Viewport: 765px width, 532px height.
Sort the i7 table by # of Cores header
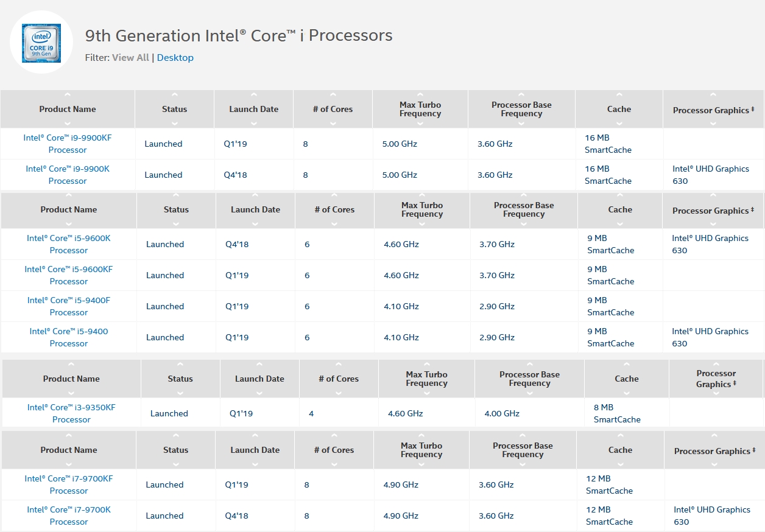(334, 450)
